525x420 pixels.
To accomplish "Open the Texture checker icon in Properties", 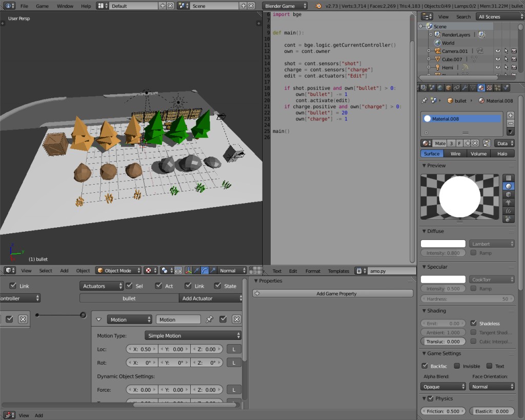I will pos(489,88).
